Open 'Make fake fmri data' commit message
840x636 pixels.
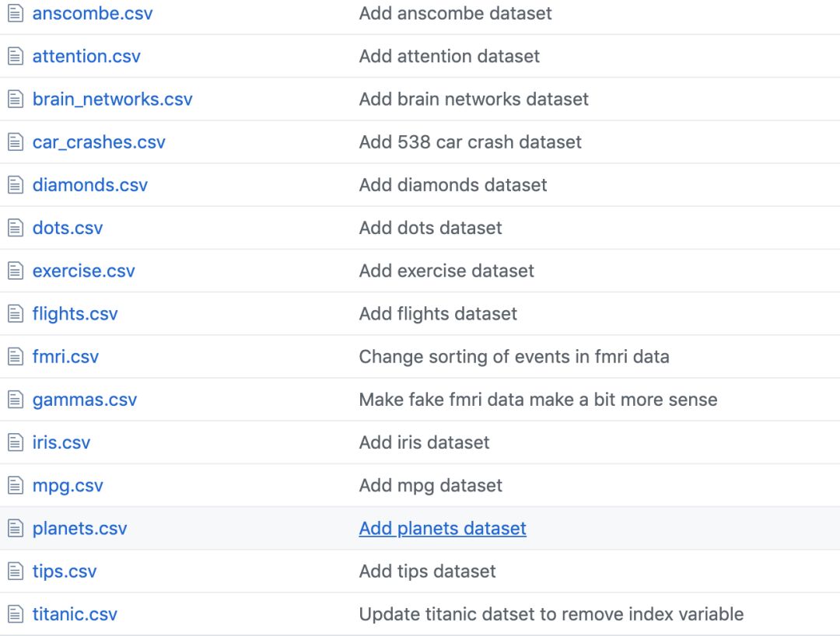coord(538,400)
